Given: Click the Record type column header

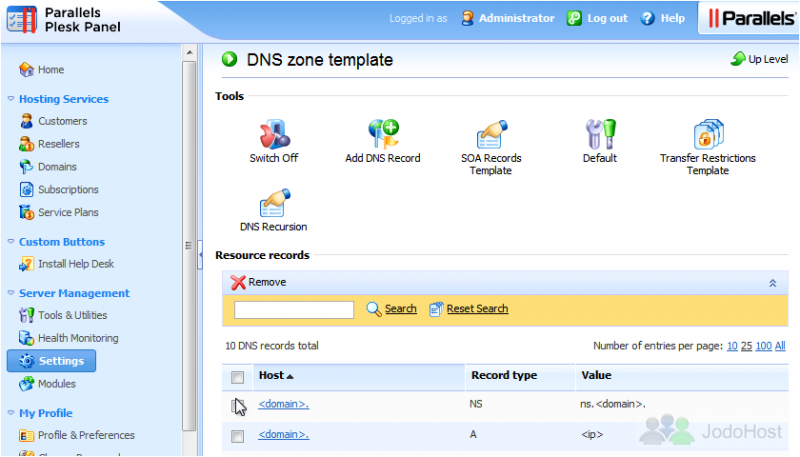Looking at the screenshot, I should tap(504, 375).
